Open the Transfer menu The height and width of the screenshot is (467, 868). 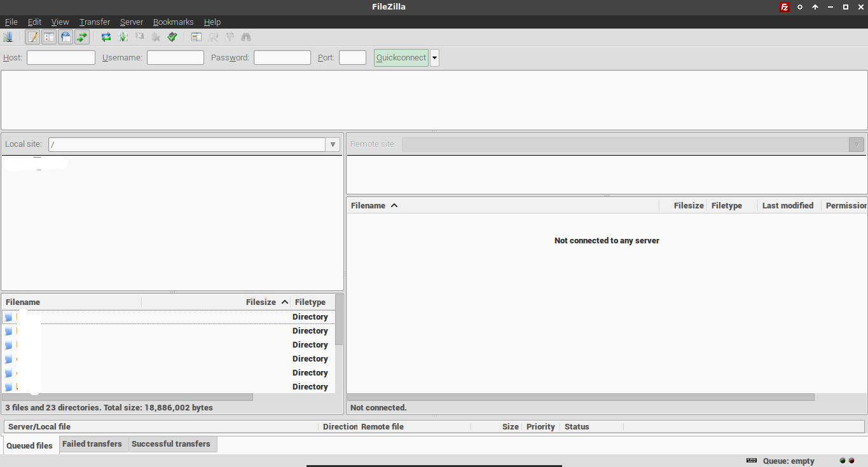tap(94, 22)
